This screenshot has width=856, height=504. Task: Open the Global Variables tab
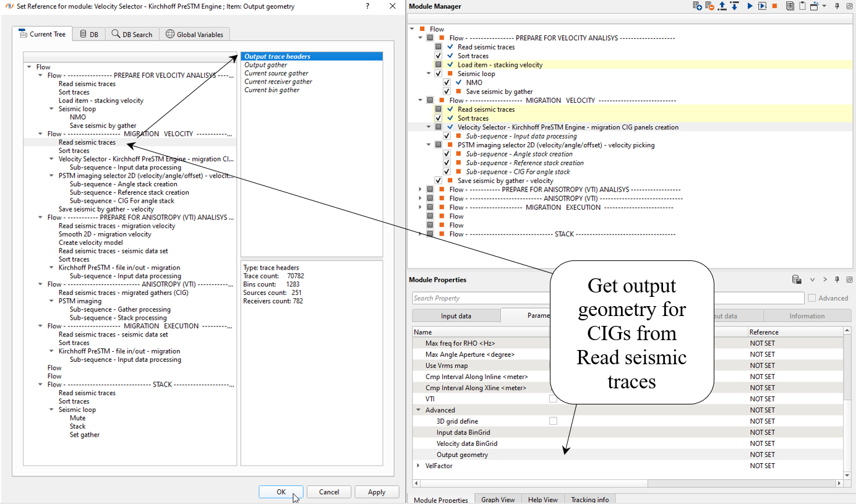195,35
